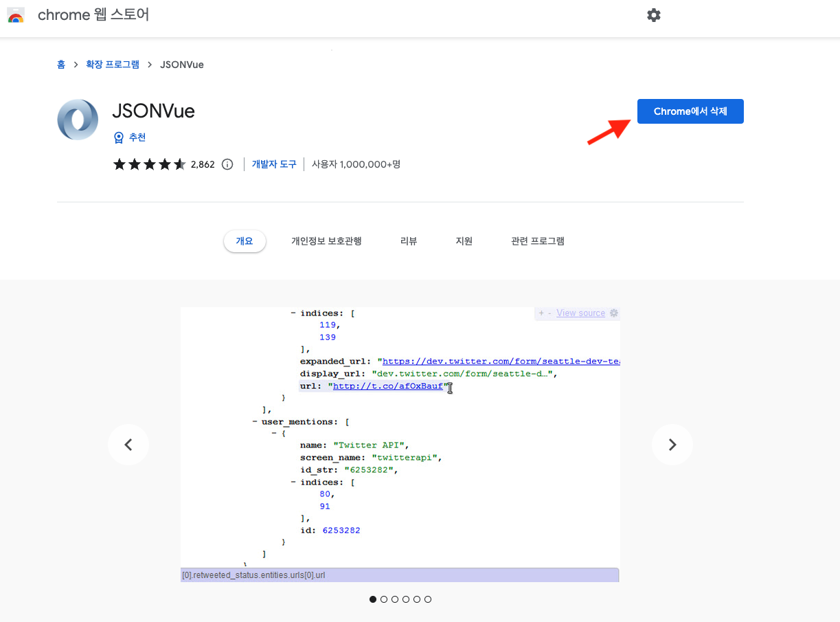Select the 개요 tab
Image resolution: width=840 pixels, height=622 pixels.
coord(245,241)
